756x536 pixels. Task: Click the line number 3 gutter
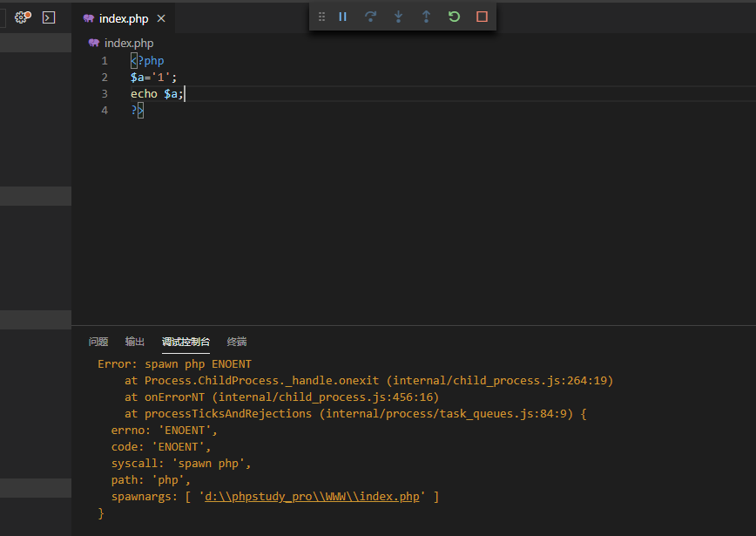[105, 93]
